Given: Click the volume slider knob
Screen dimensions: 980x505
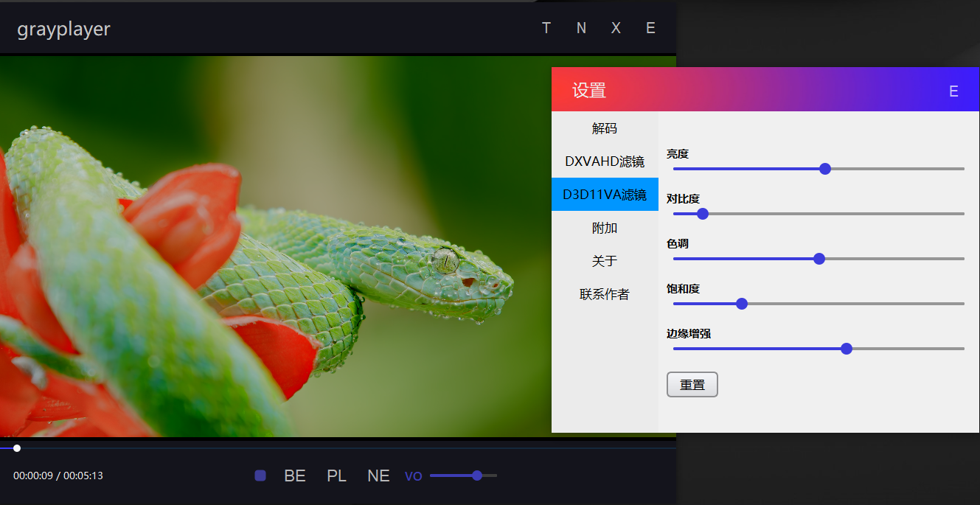Looking at the screenshot, I should (x=476, y=476).
